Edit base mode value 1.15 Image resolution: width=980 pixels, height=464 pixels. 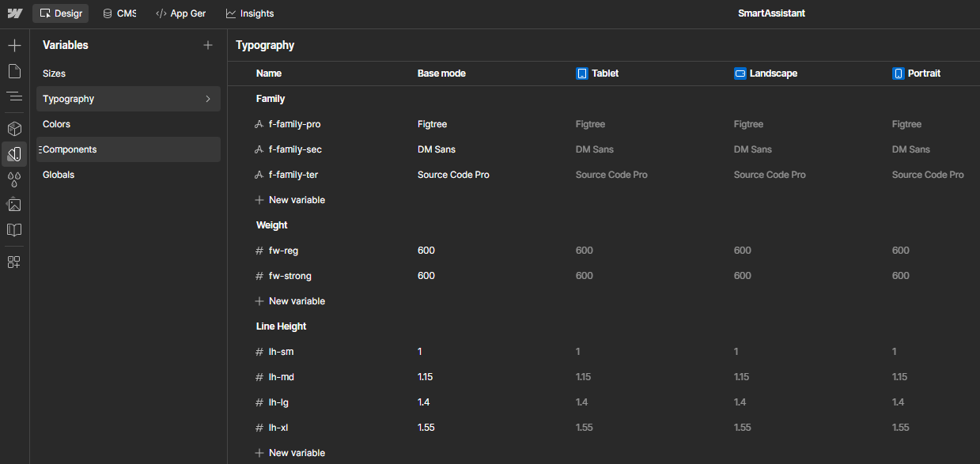[x=425, y=377]
